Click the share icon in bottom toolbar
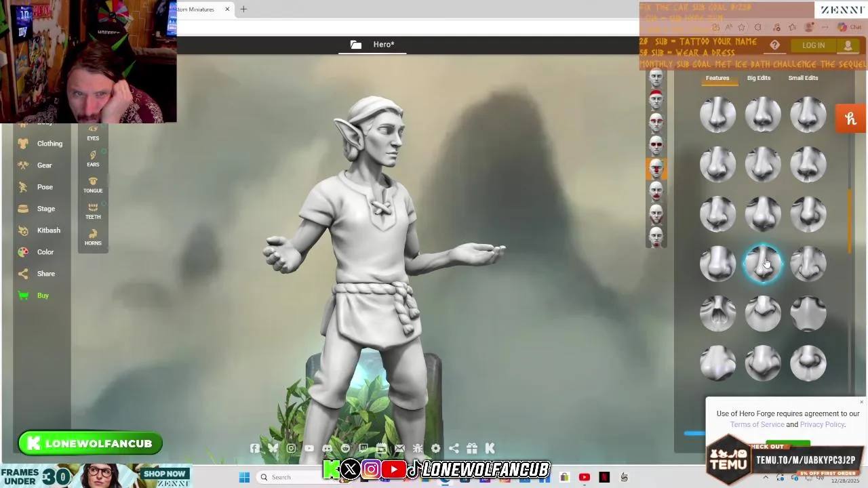Screen dimensions: 868x488 [x=454, y=448]
